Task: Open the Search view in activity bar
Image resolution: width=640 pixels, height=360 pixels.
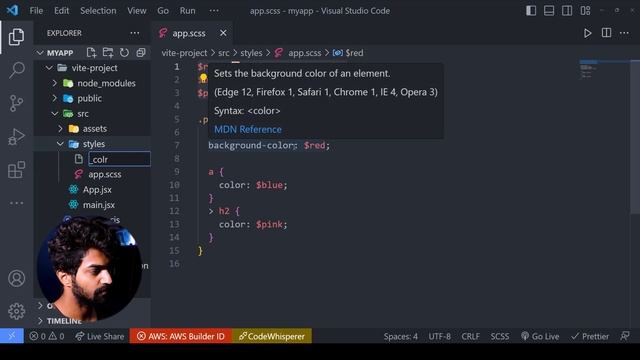Action: pyautogui.click(x=16, y=70)
